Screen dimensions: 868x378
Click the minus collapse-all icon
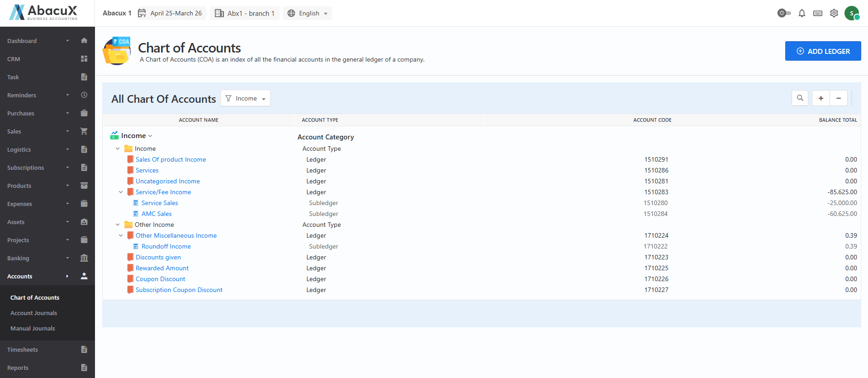(x=838, y=98)
